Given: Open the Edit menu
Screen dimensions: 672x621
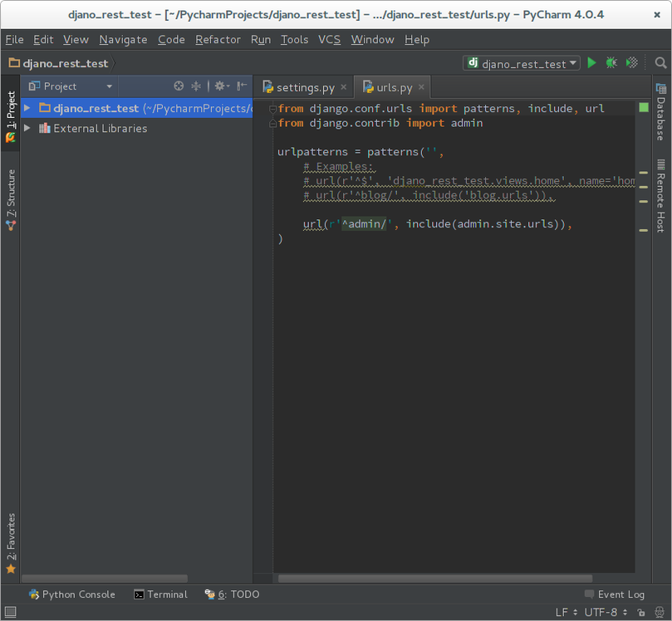Looking at the screenshot, I should point(43,39).
